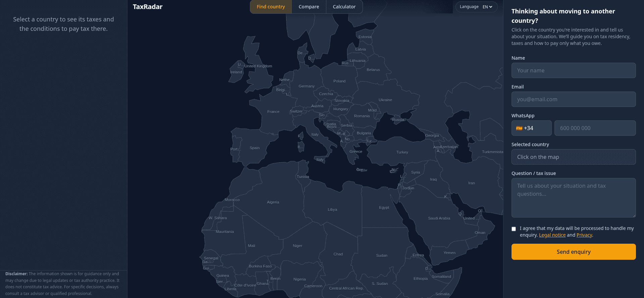Click the Selected country field
Viewport: 644px width, 298px height.
tap(574, 157)
